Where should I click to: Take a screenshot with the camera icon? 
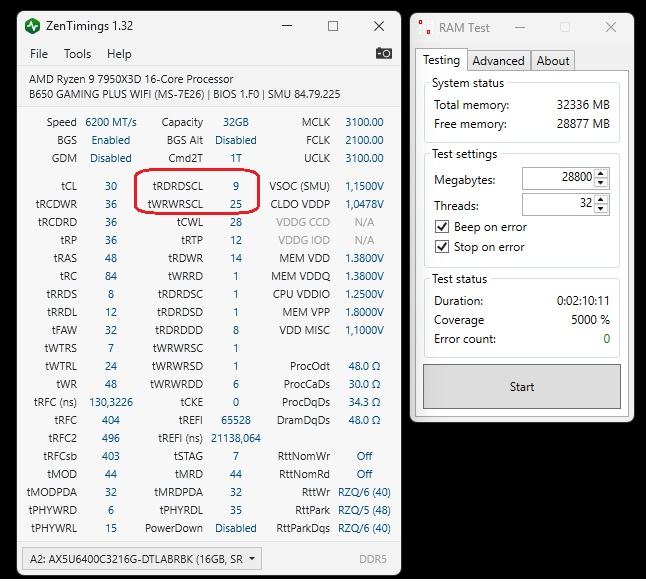pyautogui.click(x=384, y=54)
